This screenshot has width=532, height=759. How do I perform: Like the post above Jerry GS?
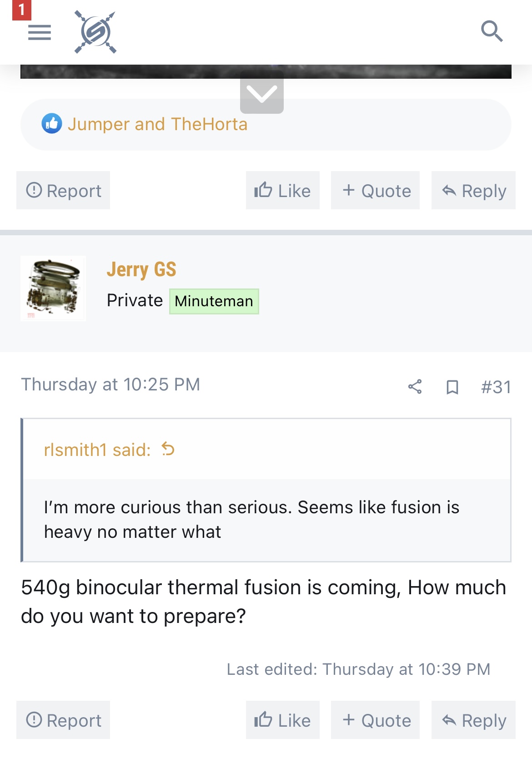(283, 190)
